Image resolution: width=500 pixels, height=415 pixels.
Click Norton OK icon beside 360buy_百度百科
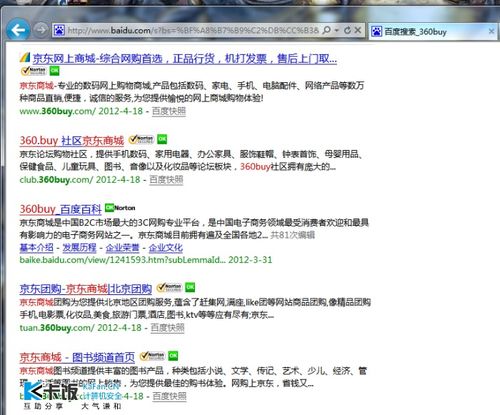click(120, 208)
